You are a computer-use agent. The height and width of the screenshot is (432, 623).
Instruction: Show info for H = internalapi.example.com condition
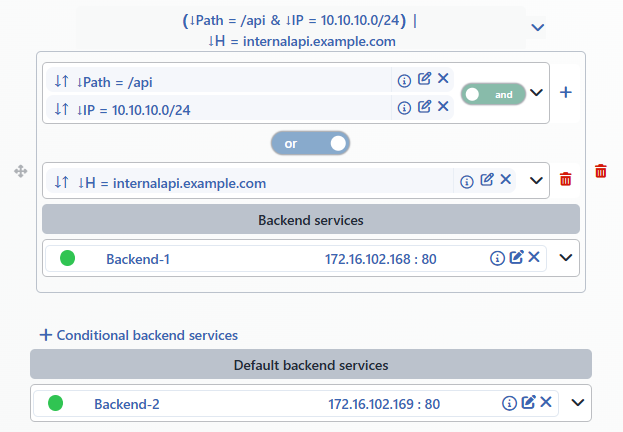point(466,182)
